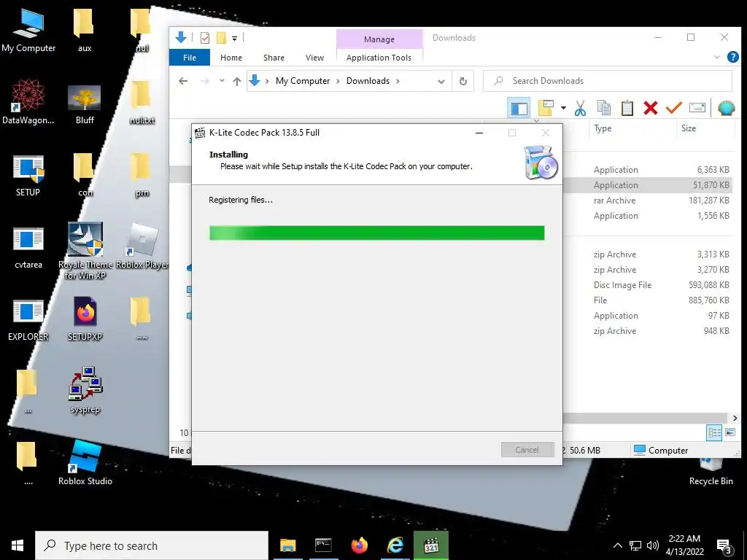
Task: Select the 948 KB zip Archive row
Action: point(648,331)
